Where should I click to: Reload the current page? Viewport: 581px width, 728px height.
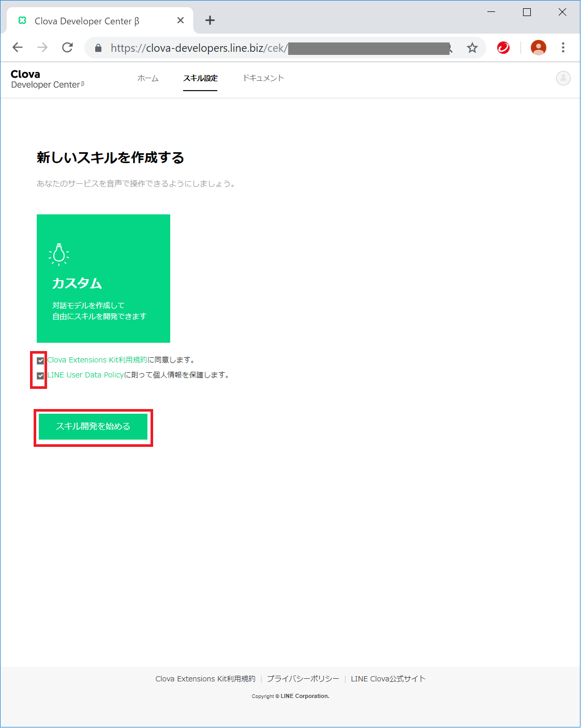coord(67,48)
